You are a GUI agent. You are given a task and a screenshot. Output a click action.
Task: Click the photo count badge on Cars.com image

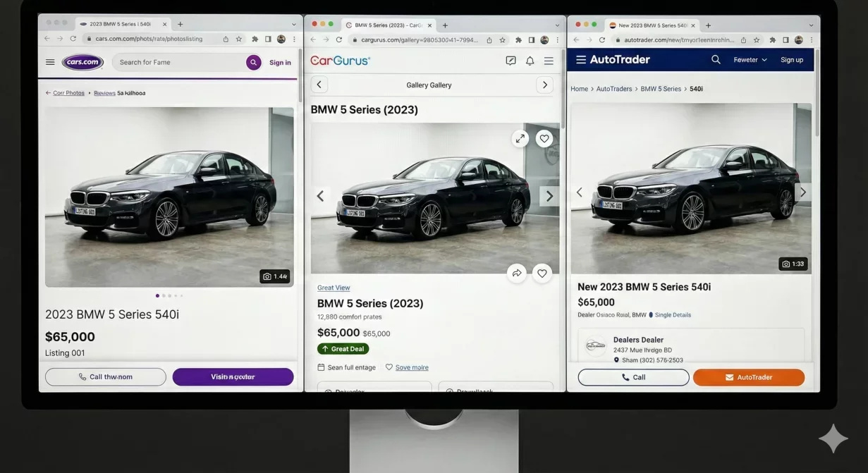pyautogui.click(x=274, y=276)
